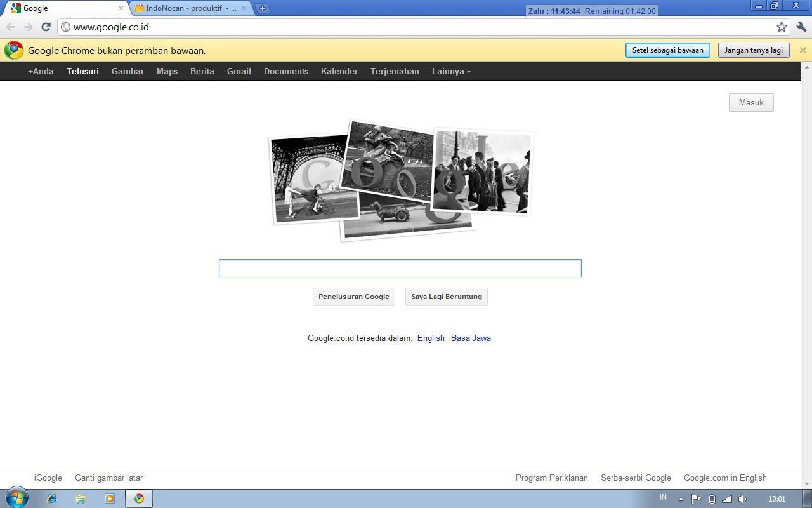This screenshot has width=812, height=508.
Task: Open +Anda in the Google bar
Action: [x=41, y=71]
